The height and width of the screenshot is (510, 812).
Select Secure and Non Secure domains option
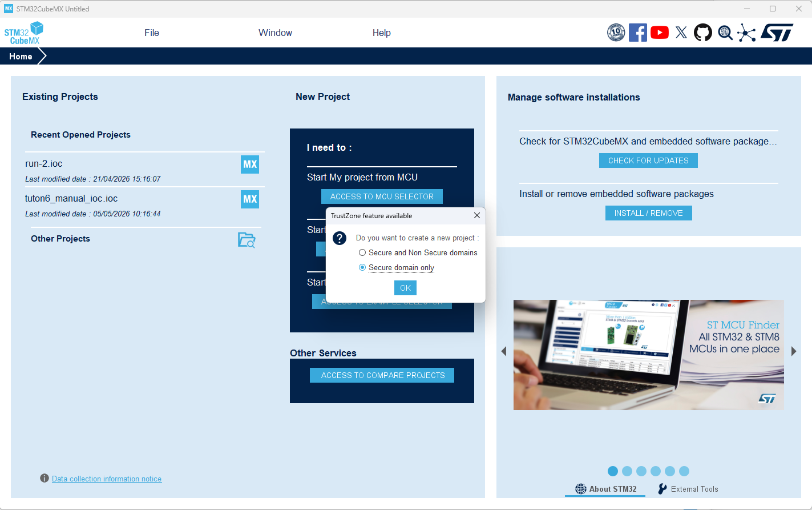pos(418,252)
